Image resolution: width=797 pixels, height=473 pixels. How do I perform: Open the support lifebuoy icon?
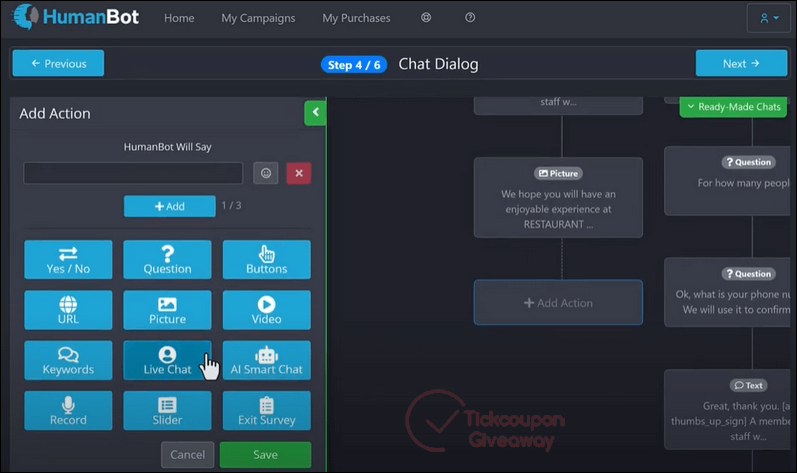[426, 18]
